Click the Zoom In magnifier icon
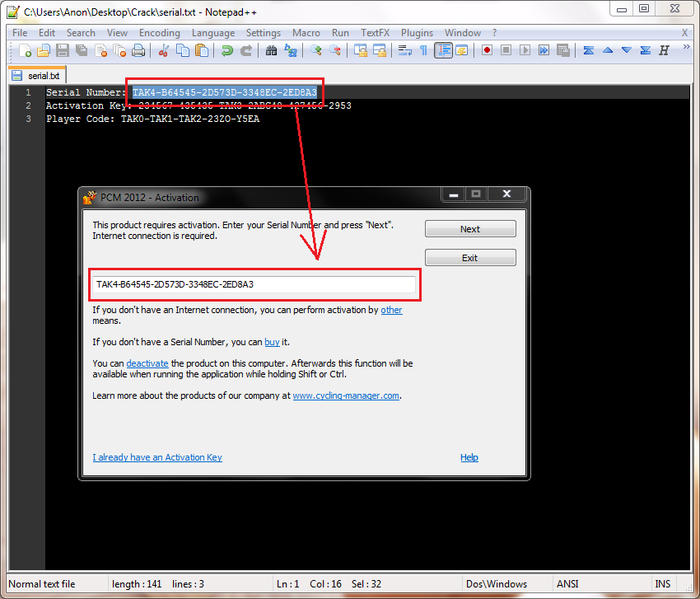This screenshot has height=599, width=700. click(x=315, y=50)
